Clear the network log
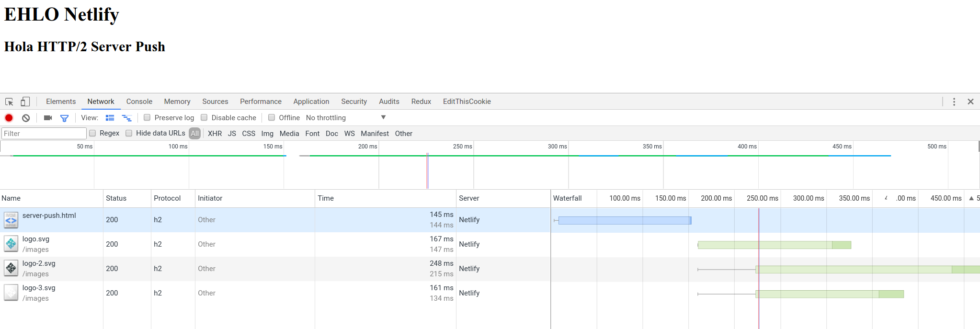Image resolution: width=980 pixels, height=329 pixels. coord(26,118)
